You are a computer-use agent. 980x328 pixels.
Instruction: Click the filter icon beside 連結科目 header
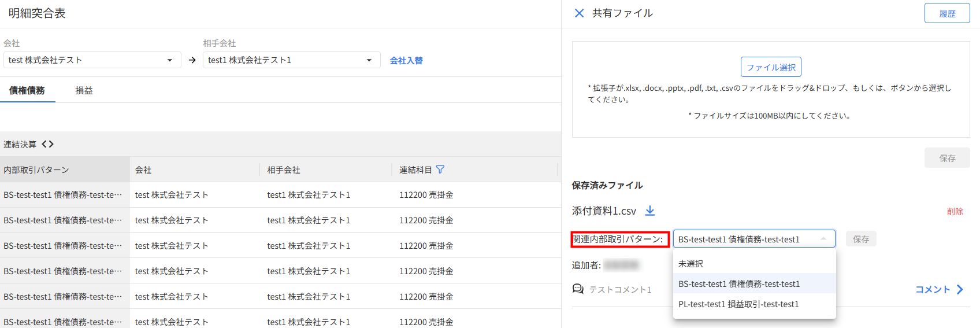(440, 169)
